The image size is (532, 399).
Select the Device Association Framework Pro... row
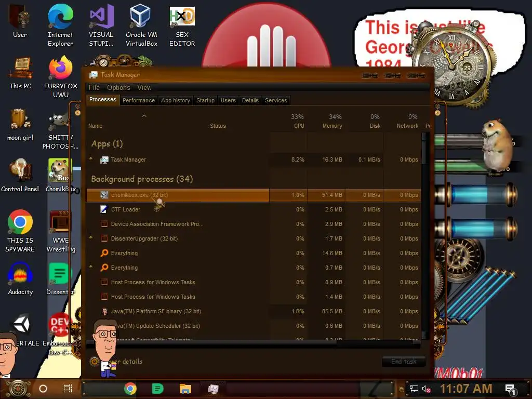click(x=254, y=224)
